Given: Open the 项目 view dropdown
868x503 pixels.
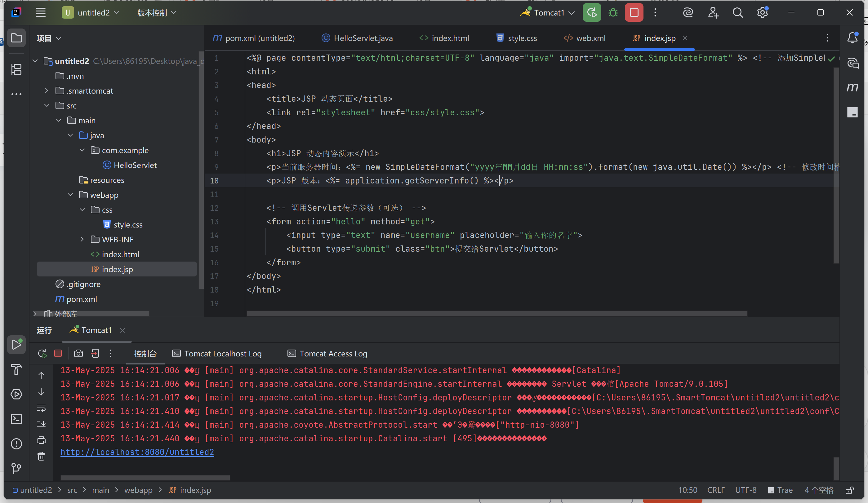Looking at the screenshot, I should point(49,38).
